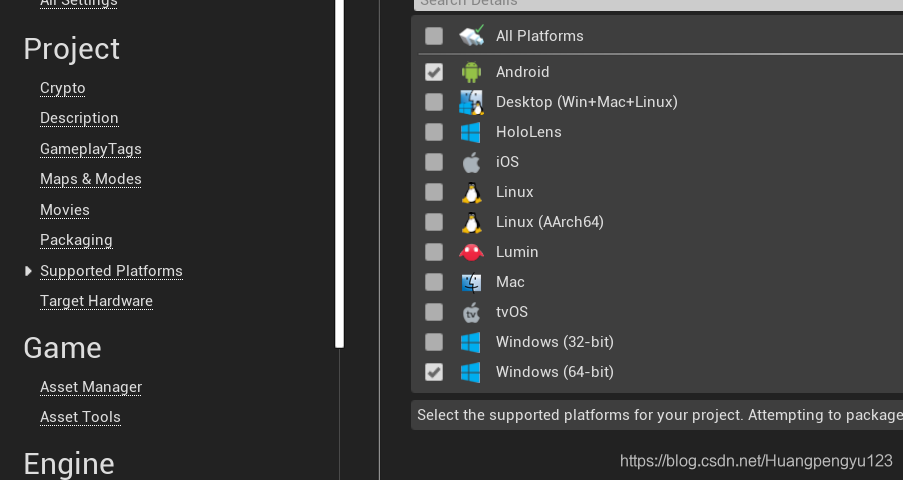Uncheck the Android platform checkbox
This screenshot has height=480, width=903.
434,72
